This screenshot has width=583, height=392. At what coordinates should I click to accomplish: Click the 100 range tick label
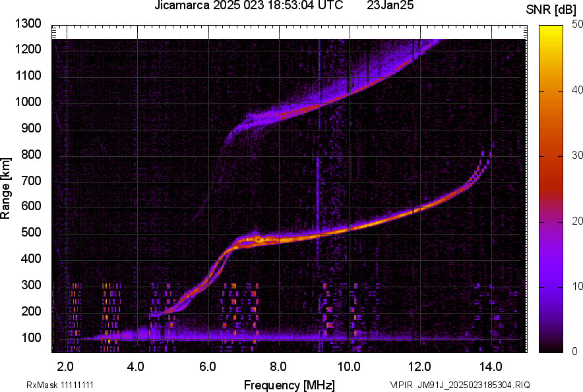click(31, 337)
